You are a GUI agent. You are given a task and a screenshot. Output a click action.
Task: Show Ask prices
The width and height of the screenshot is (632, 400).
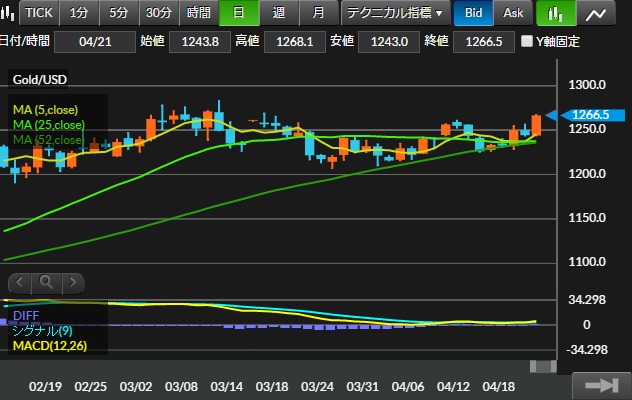tap(513, 12)
